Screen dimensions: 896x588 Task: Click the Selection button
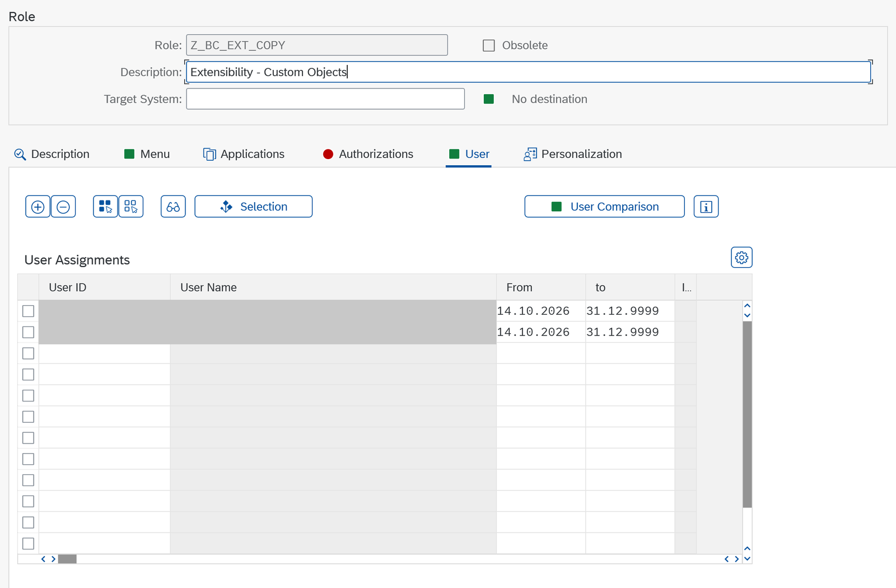pos(254,207)
